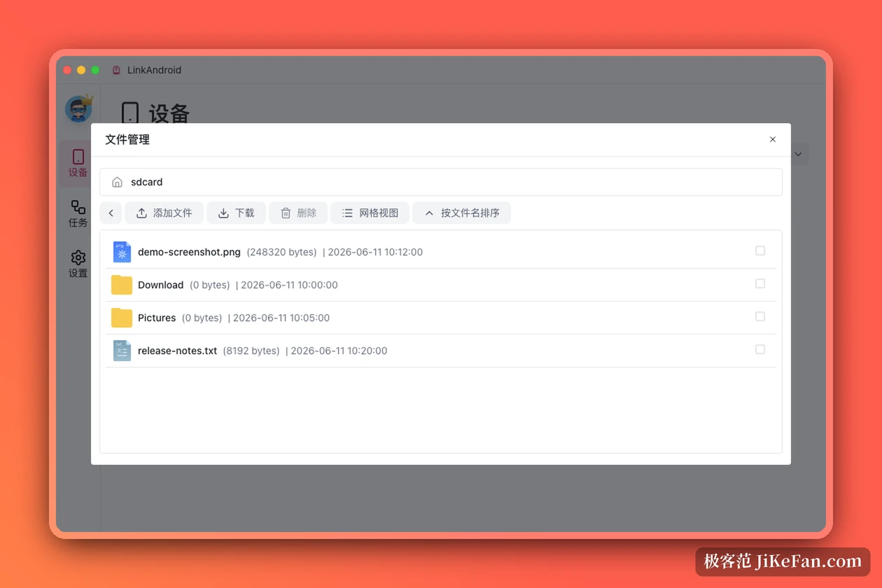Switch to 网格视图 grid view
882x588 pixels.
370,213
